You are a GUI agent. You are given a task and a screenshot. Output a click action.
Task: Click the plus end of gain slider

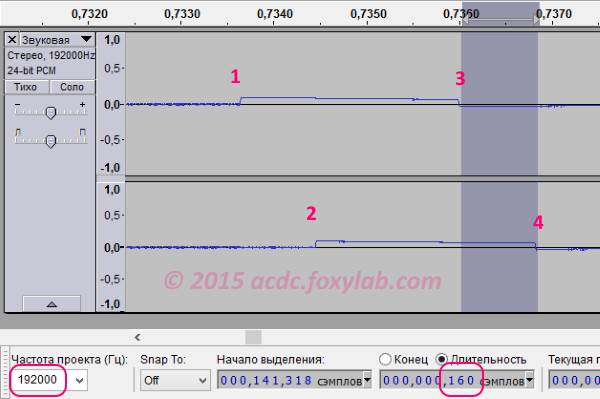[x=82, y=104]
